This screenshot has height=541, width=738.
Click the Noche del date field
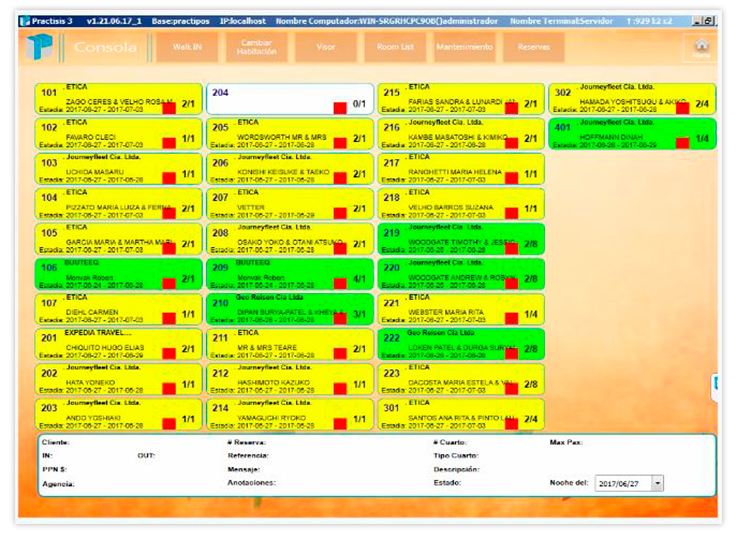pyautogui.click(x=621, y=483)
